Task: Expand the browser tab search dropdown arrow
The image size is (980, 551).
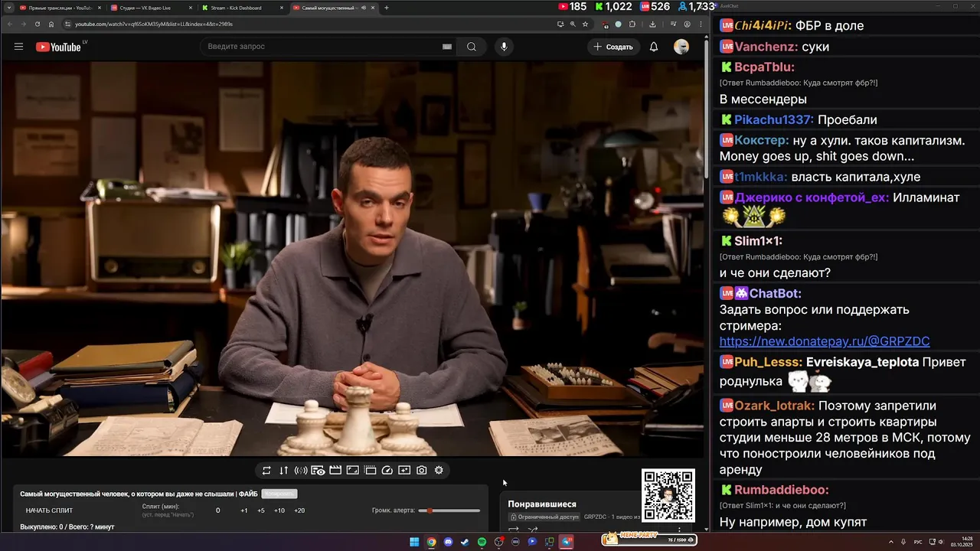Action: 8,8
